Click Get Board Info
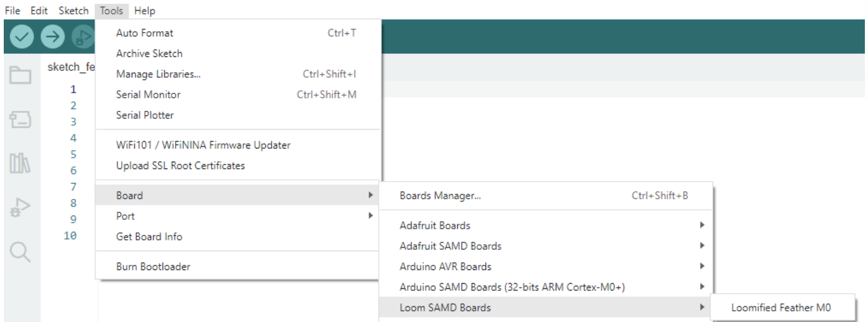This screenshot has width=868, height=322. tap(238, 237)
